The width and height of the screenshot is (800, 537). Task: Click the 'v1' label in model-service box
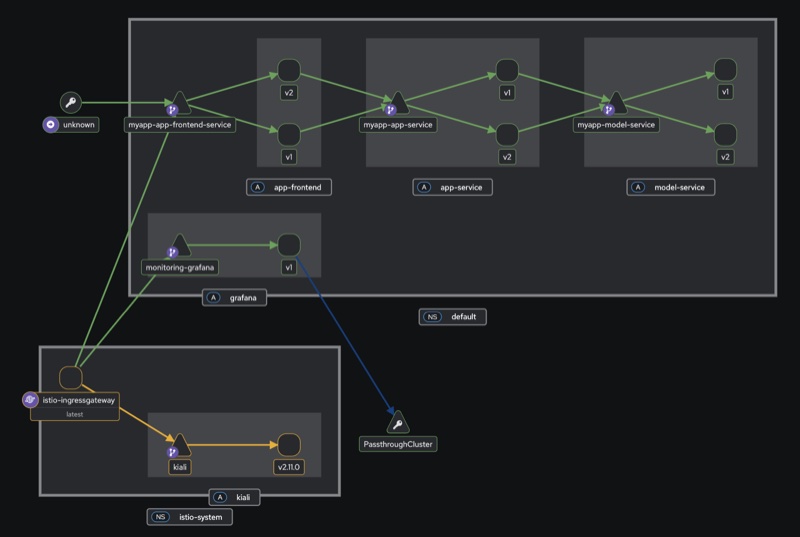pos(725,92)
